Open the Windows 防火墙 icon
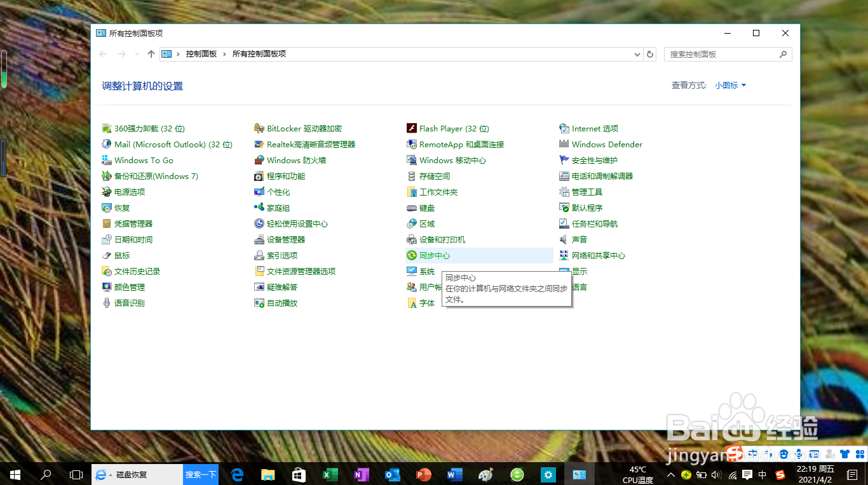The width and height of the screenshot is (868, 485). click(x=259, y=160)
